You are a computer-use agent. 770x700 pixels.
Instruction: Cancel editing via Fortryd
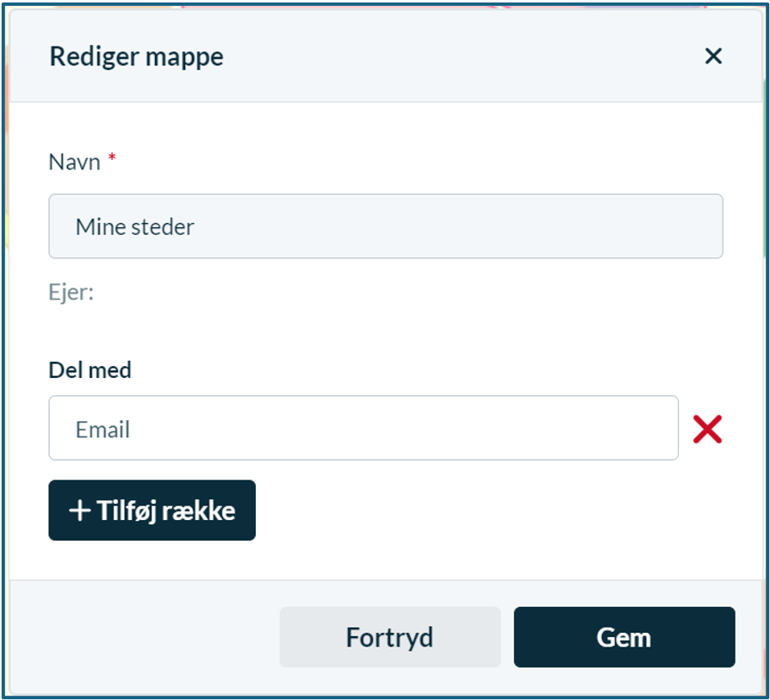click(390, 636)
